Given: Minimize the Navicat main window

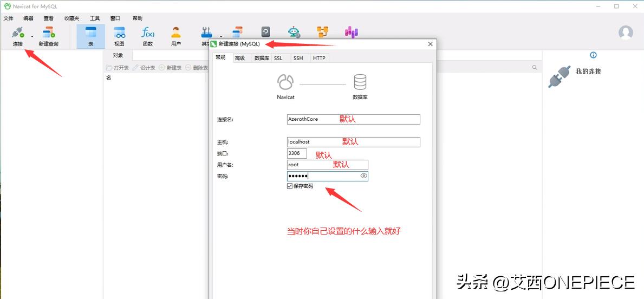Looking at the screenshot, I should [x=598, y=6].
